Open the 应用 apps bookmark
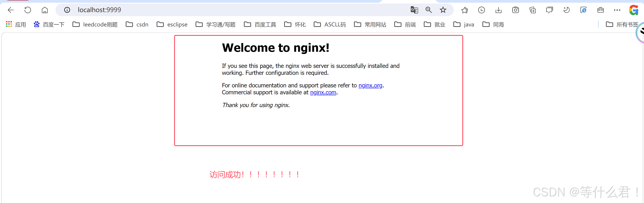 point(16,24)
